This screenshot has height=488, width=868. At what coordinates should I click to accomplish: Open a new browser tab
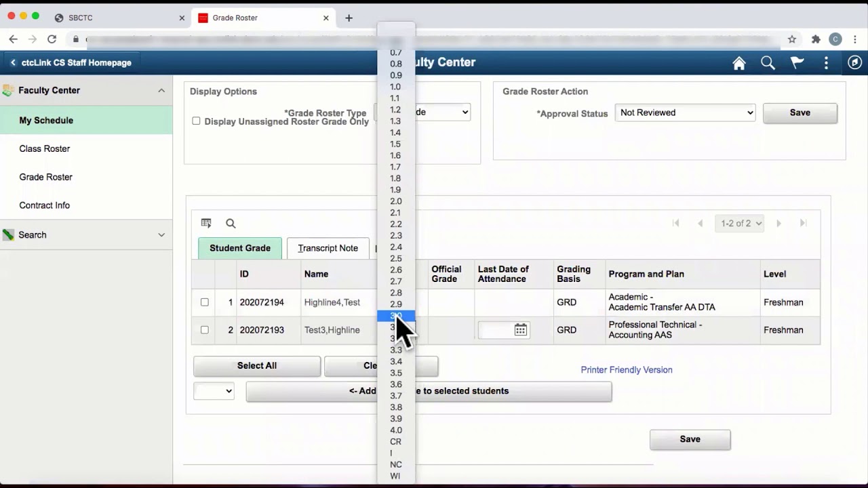[349, 18]
